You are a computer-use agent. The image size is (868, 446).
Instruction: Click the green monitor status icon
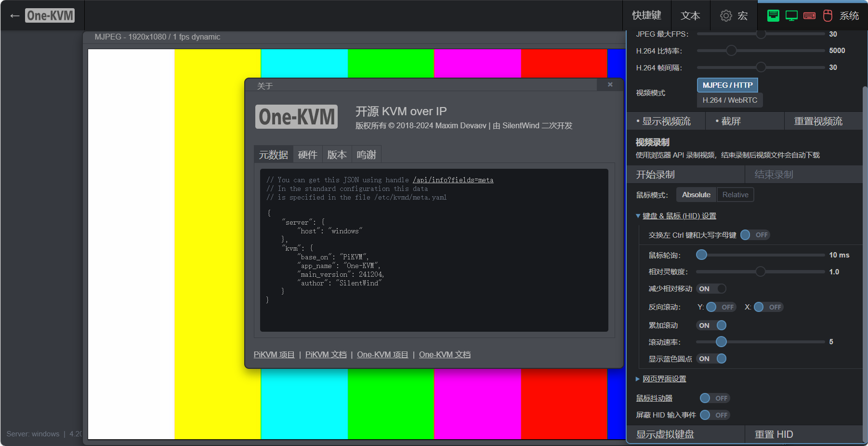(791, 16)
